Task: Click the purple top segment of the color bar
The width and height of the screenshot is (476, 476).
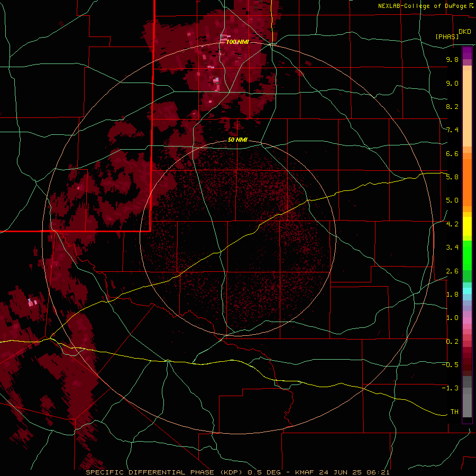Action: coord(467,53)
